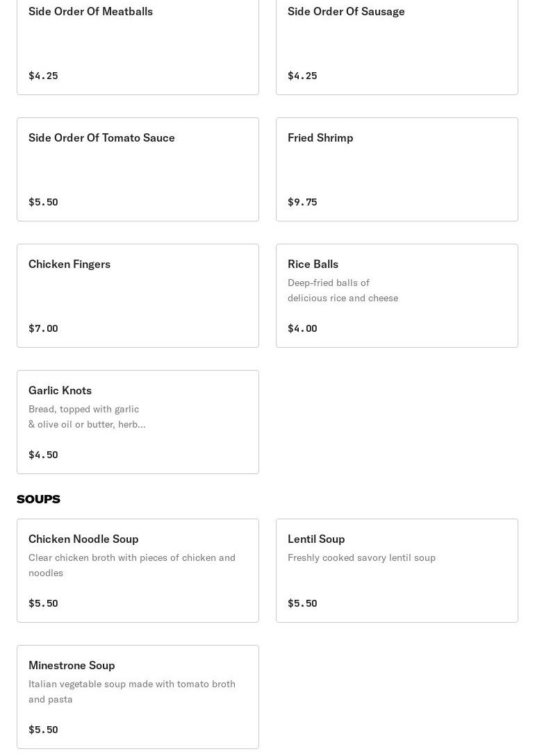Open the Side Order Of Meatballs item
This screenshot has width=535, height=756.
click(138, 43)
